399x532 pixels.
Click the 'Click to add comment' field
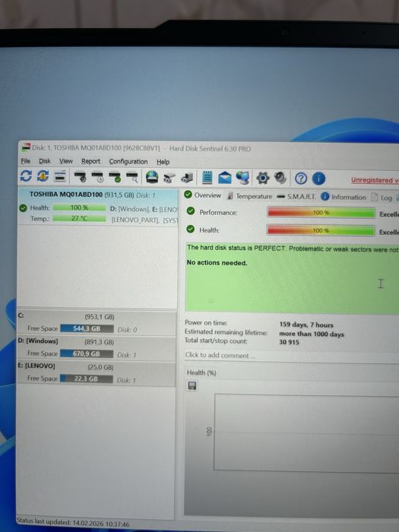click(x=292, y=356)
